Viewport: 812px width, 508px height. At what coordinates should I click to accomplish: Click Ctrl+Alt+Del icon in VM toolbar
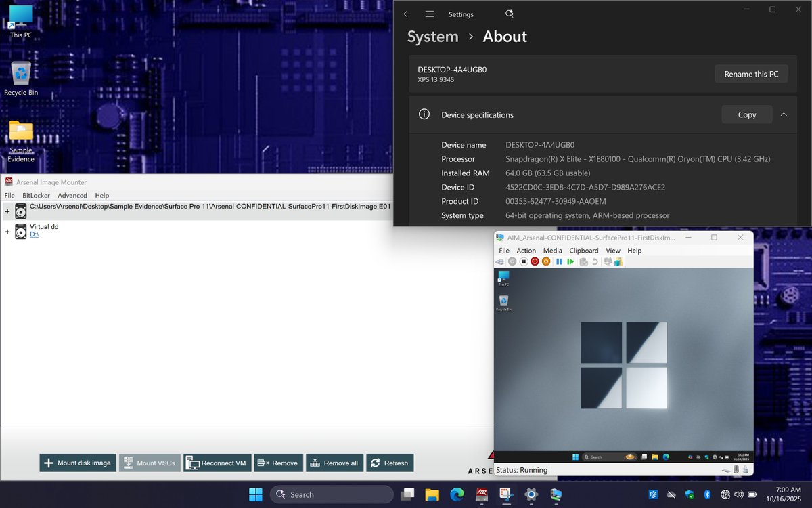[x=499, y=261]
